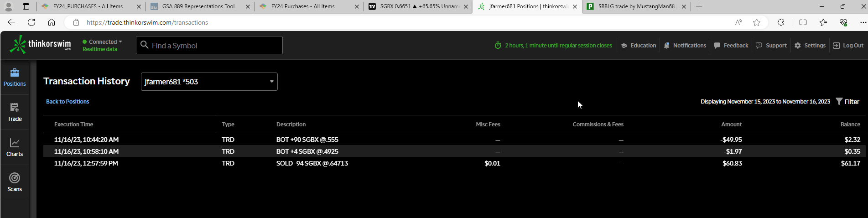This screenshot has height=218, width=868.
Task: Click the Execution Time column header
Action: [73, 124]
